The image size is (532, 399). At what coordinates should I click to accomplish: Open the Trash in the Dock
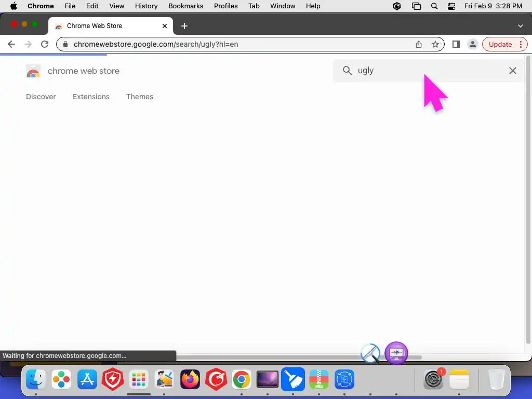pos(496,379)
